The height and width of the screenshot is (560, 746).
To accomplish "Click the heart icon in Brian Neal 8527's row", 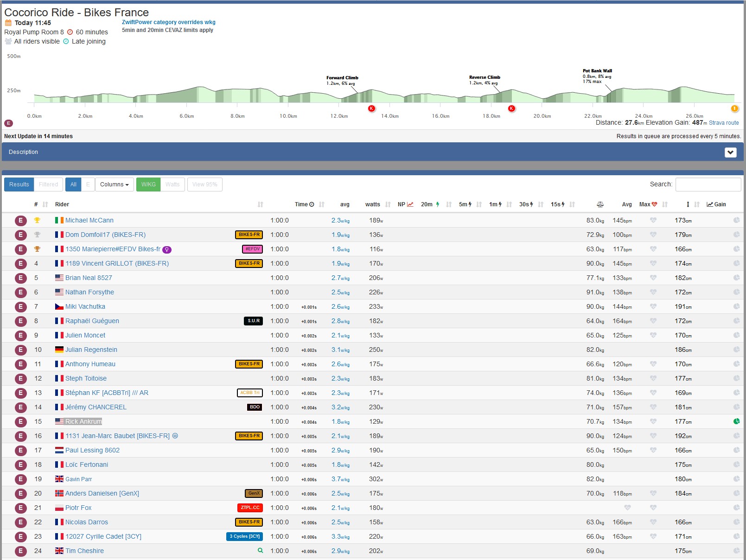I will pos(653,278).
